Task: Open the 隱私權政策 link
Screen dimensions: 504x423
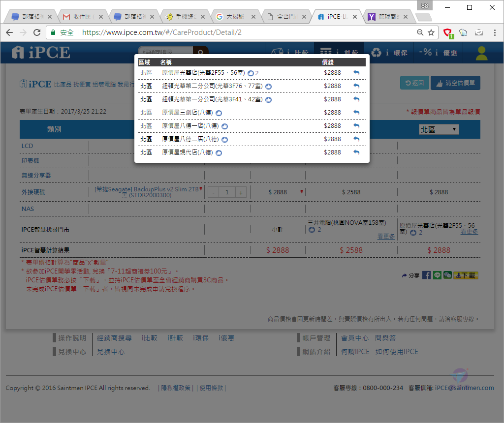Action: coord(176,388)
